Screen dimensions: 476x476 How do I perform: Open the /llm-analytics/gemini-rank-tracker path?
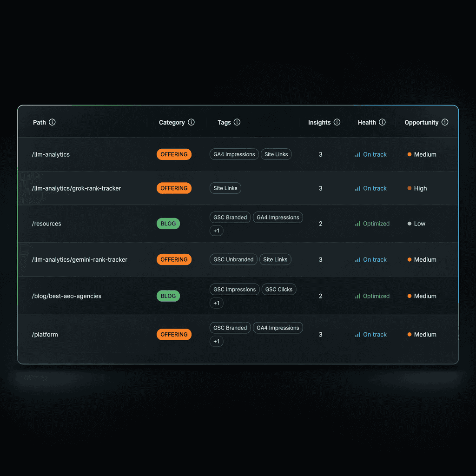[x=79, y=259]
